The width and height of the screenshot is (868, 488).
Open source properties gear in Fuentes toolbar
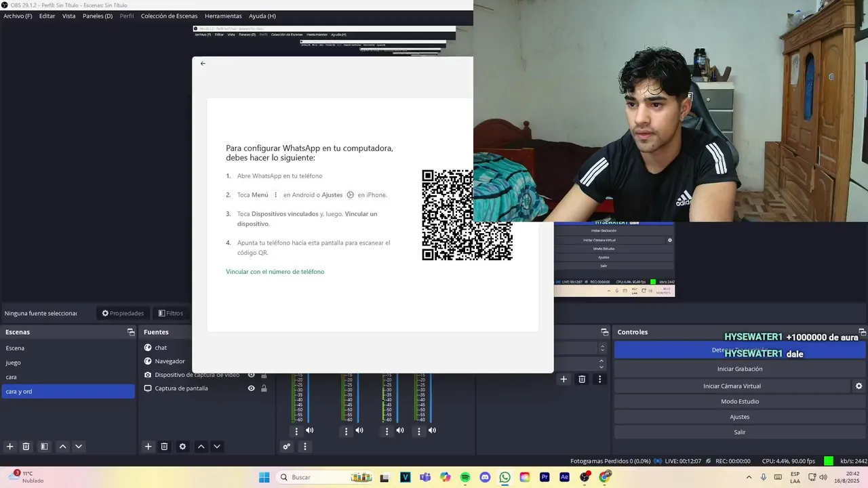[182, 447]
